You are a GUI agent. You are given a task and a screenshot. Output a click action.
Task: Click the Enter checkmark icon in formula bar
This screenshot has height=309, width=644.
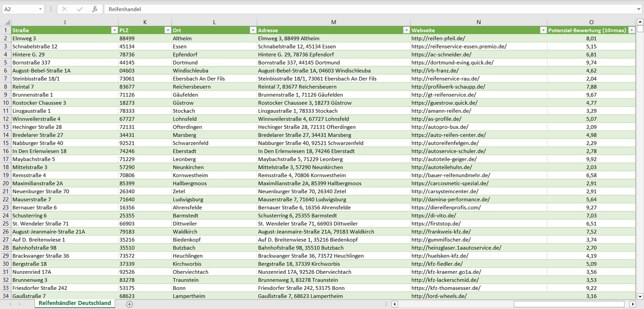(x=80, y=9)
